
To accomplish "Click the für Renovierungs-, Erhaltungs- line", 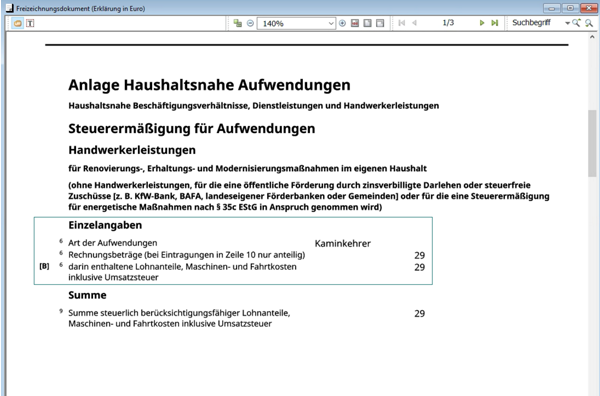I will [x=248, y=168].
